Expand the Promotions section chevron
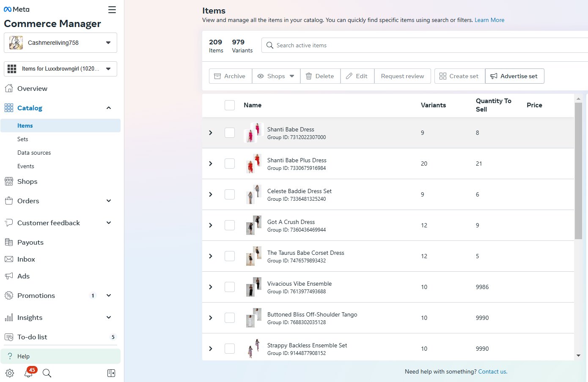Viewport: 588px width, 382px height. coord(109,295)
